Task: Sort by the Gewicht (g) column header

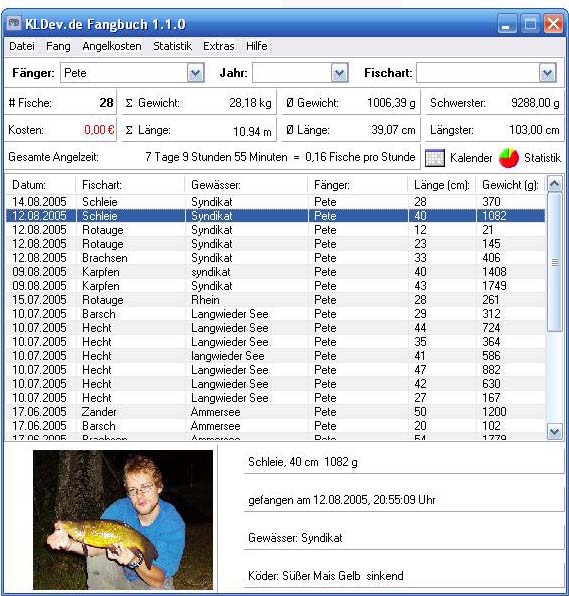Action: (x=510, y=185)
